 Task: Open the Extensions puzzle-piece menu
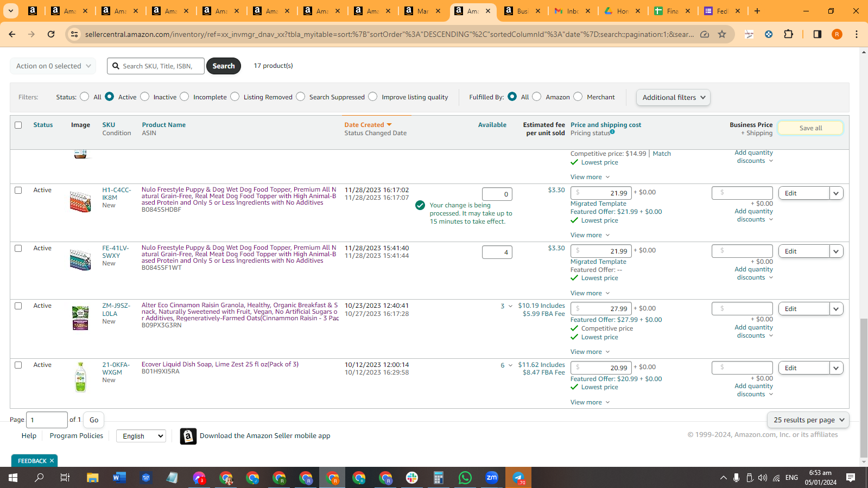[x=789, y=34]
